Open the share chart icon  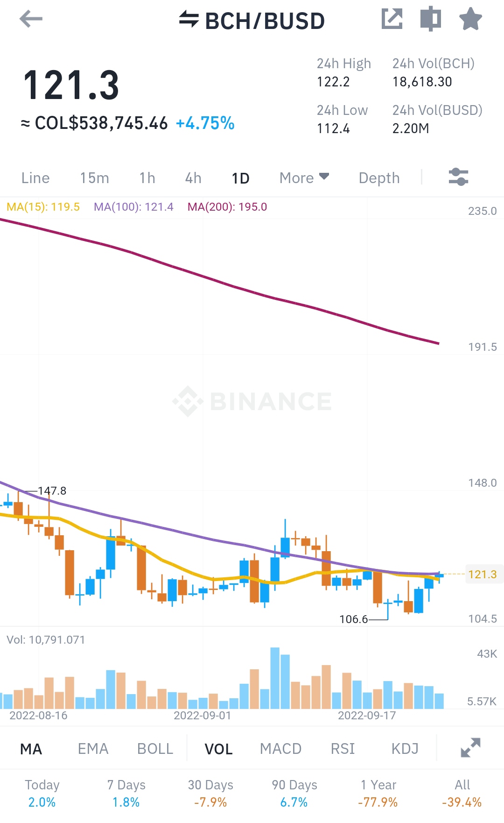pos(392,19)
